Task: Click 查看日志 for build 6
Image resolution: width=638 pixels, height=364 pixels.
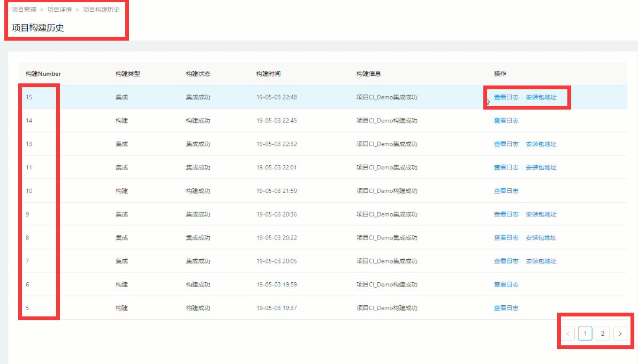Action: (x=506, y=284)
